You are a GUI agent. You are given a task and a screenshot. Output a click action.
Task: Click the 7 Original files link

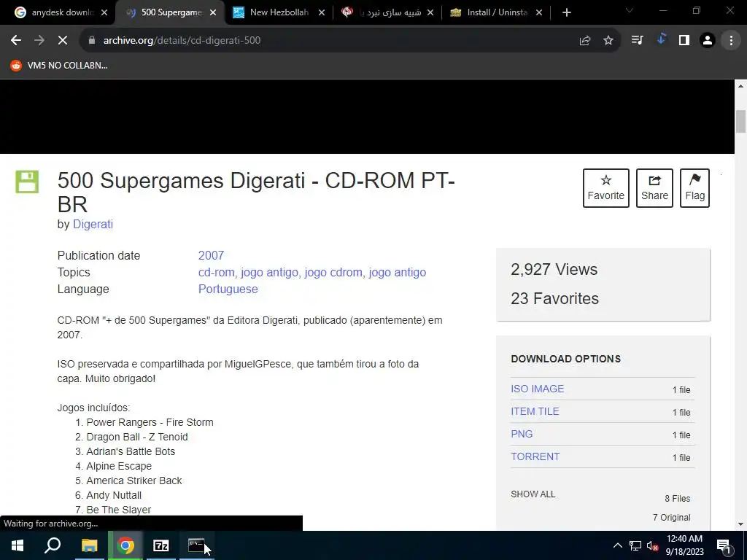[671, 518]
